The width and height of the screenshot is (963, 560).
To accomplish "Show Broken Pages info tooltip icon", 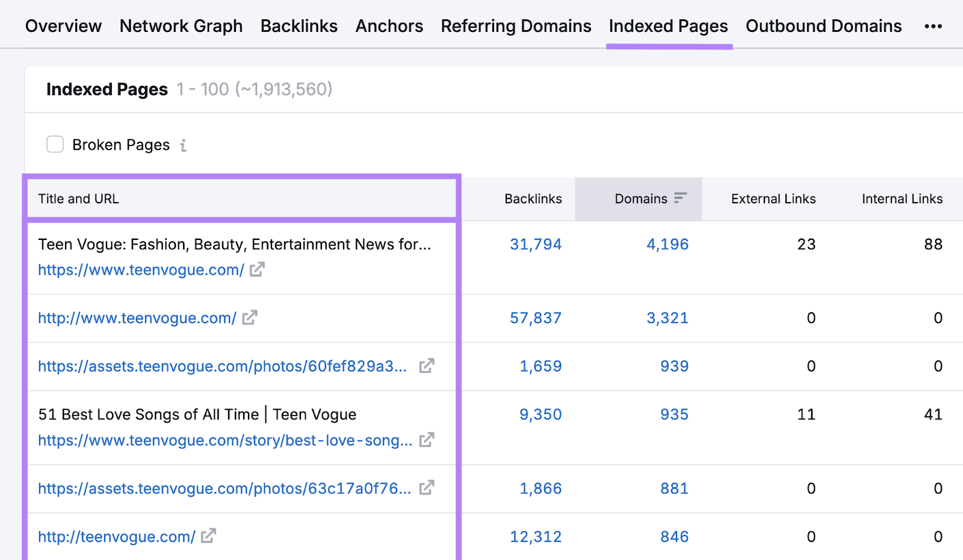I will pos(184,145).
